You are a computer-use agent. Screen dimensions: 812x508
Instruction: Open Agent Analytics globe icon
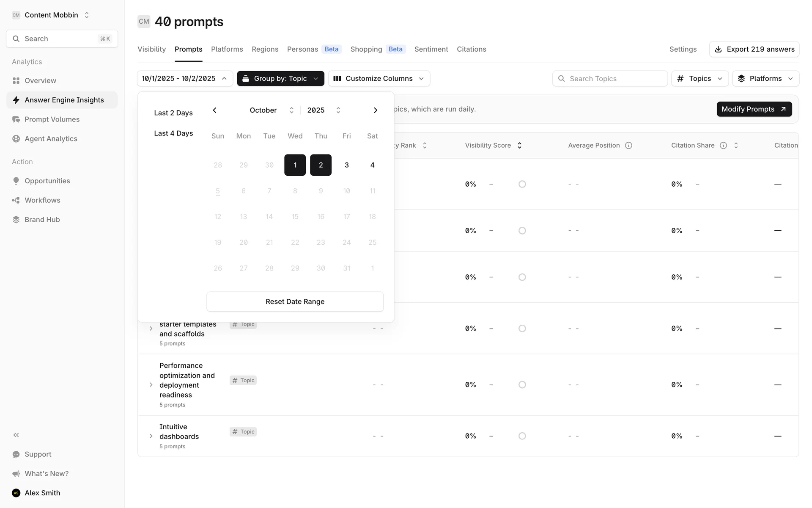click(16, 139)
